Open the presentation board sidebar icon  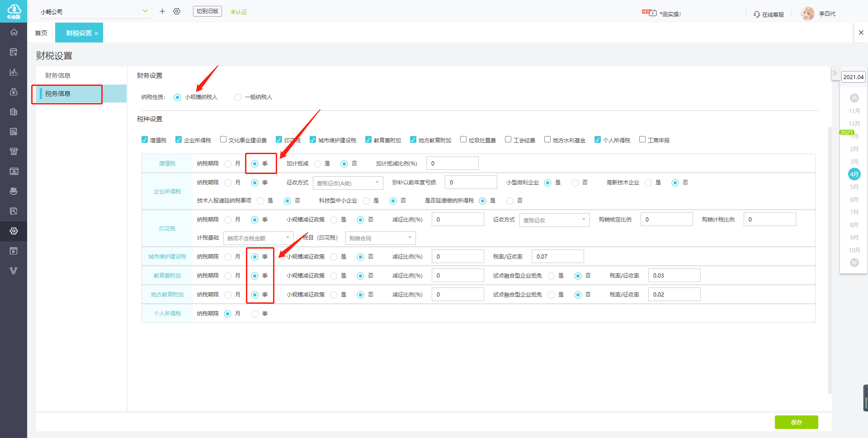click(x=14, y=171)
